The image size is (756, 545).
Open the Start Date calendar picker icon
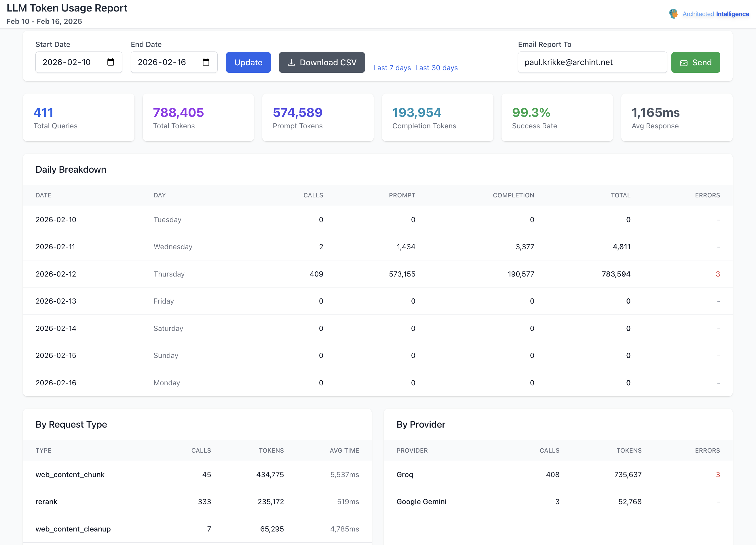coord(111,62)
